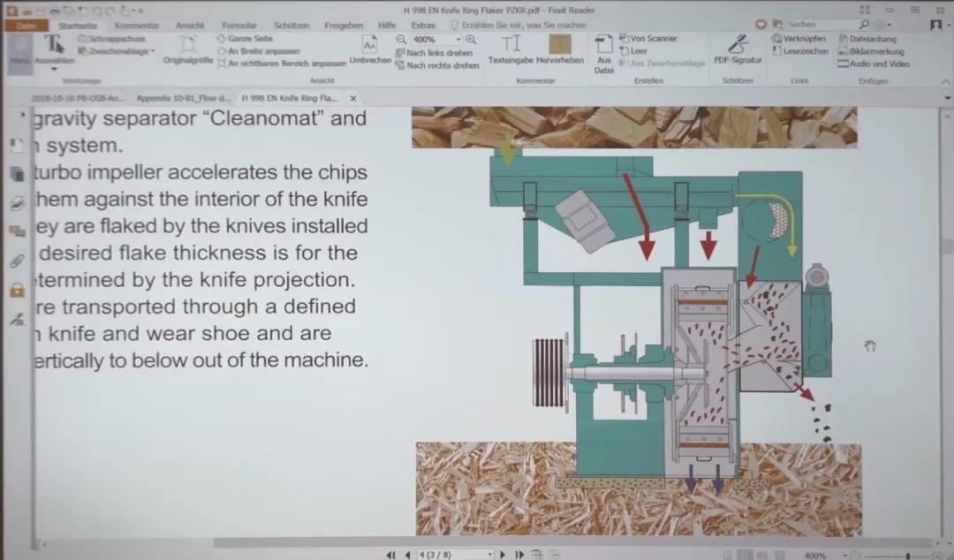Image resolution: width=954 pixels, height=560 pixels.
Task: Click the Originalgröße icon
Action: tap(186, 49)
